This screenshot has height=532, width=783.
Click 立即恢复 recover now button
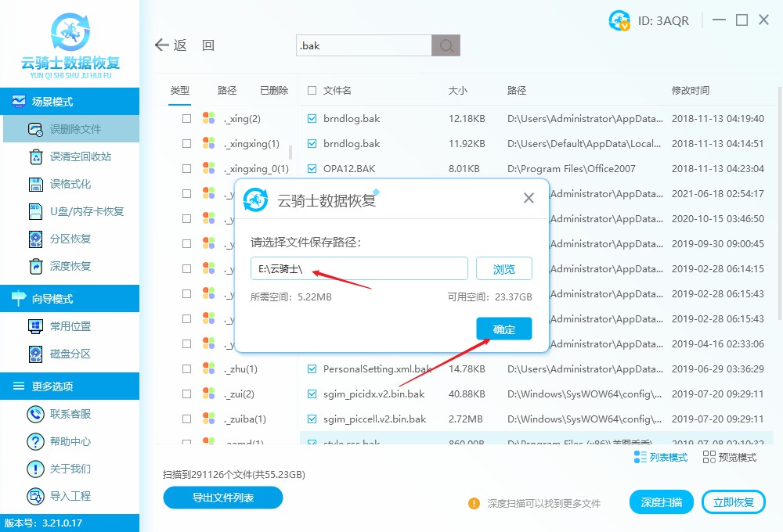tap(733, 502)
